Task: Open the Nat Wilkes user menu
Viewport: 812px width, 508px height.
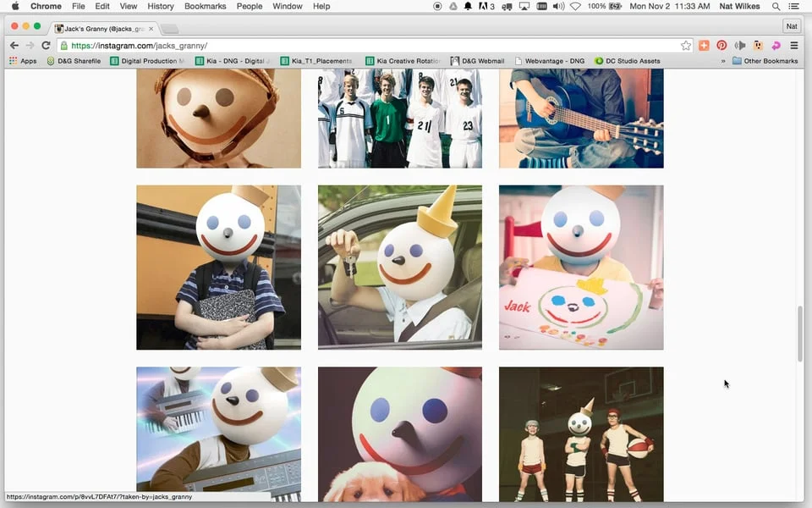Action: tap(739, 6)
